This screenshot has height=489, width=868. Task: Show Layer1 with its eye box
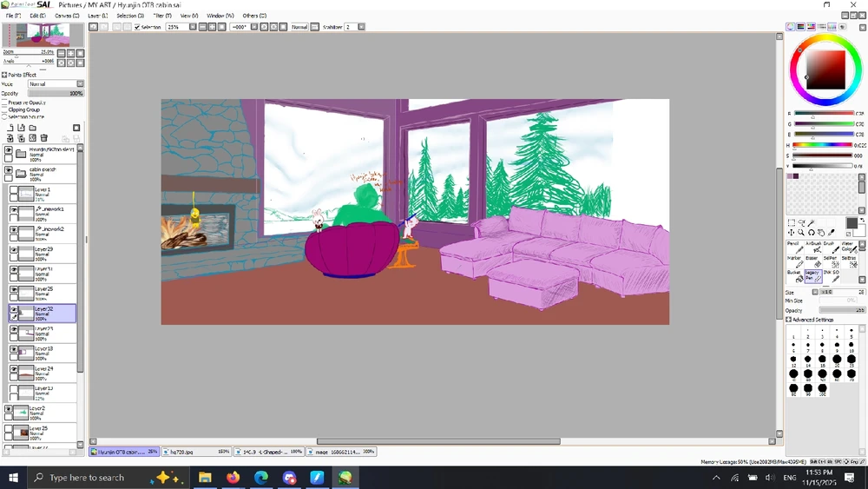pyautogui.click(x=14, y=190)
